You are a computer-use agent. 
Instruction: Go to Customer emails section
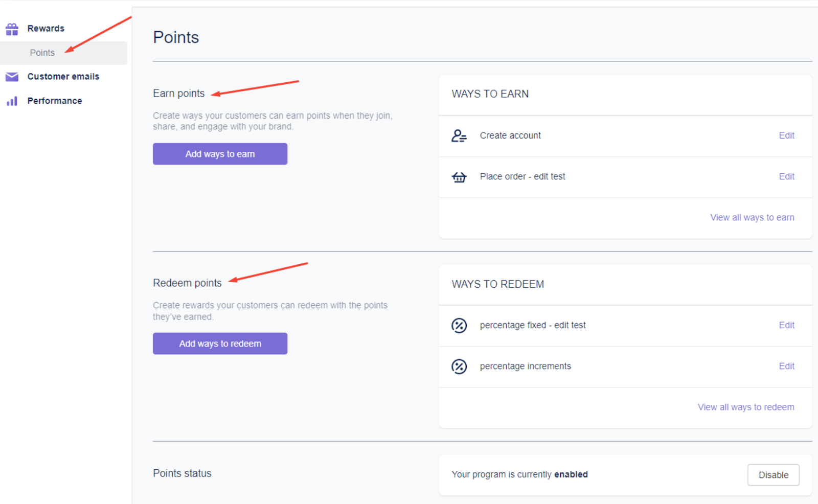click(63, 77)
